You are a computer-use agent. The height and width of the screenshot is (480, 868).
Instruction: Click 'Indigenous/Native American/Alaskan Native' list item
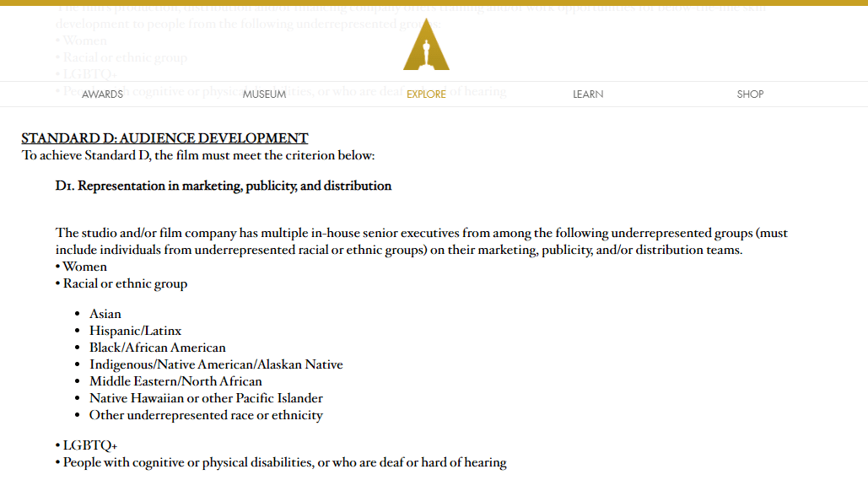(217, 364)
